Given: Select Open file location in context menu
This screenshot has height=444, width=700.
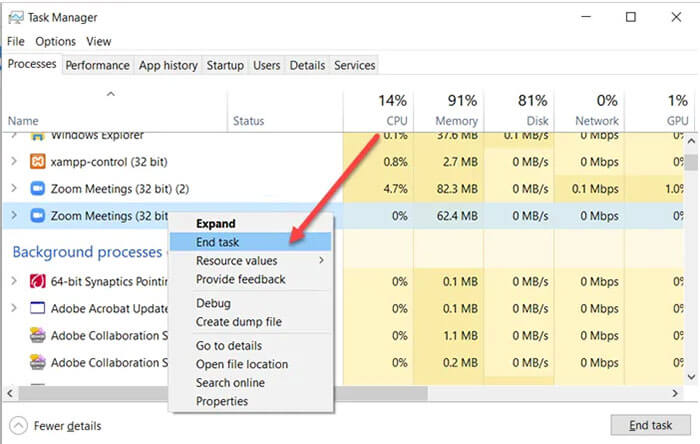Looking at the screenshot, I should [241, 364].
